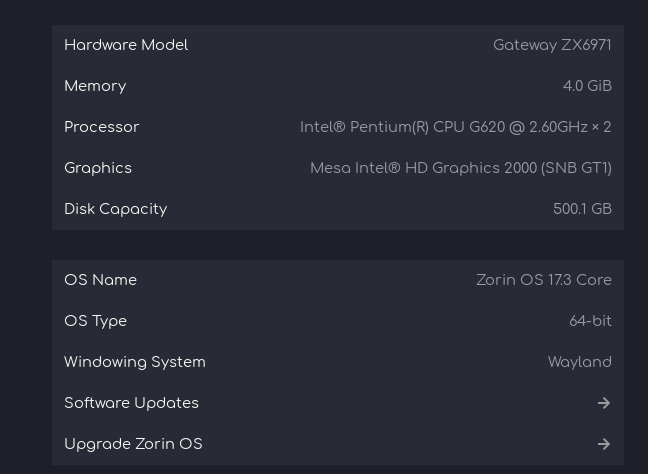
Task: Click the Hardware Model row label
Action: click(x=126, y=45)
